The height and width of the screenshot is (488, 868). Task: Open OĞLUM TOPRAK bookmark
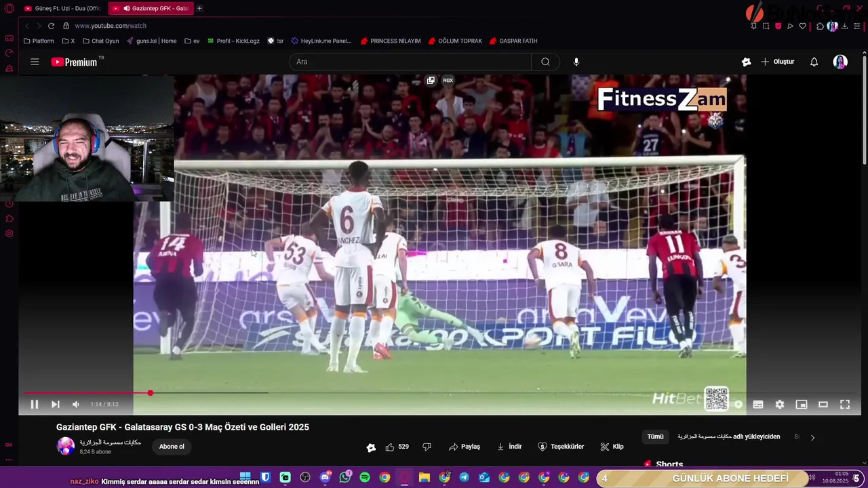(455, 41)
